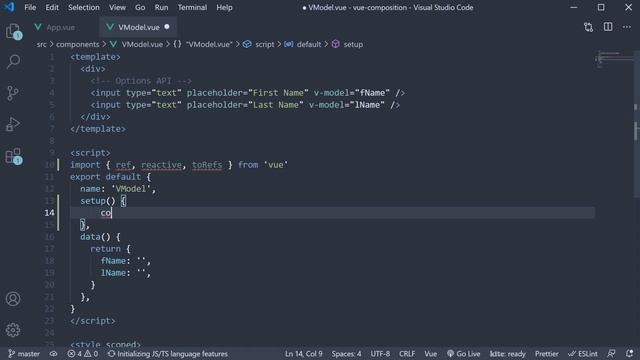Open the Go menu
640x360 pixels.
point(140,7)
